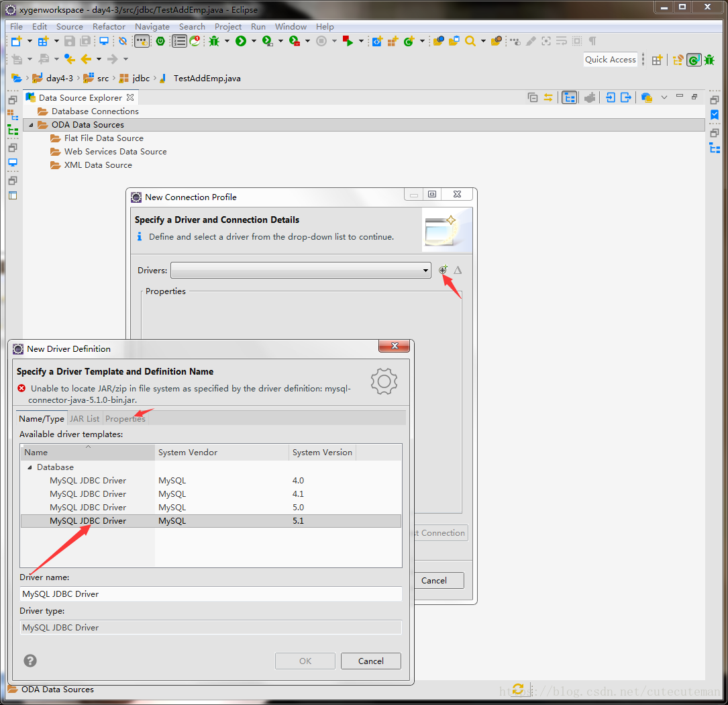This screenshot has width=728, height=705.
Task: Collapse the ODA Data Sources tree node
Action: 31,125
